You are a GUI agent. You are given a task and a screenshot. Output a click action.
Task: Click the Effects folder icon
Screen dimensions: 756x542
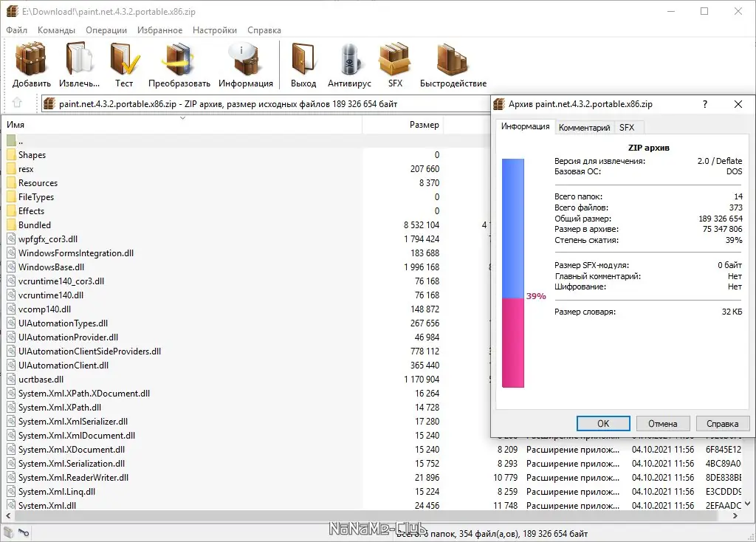click(x=12, y=210)
